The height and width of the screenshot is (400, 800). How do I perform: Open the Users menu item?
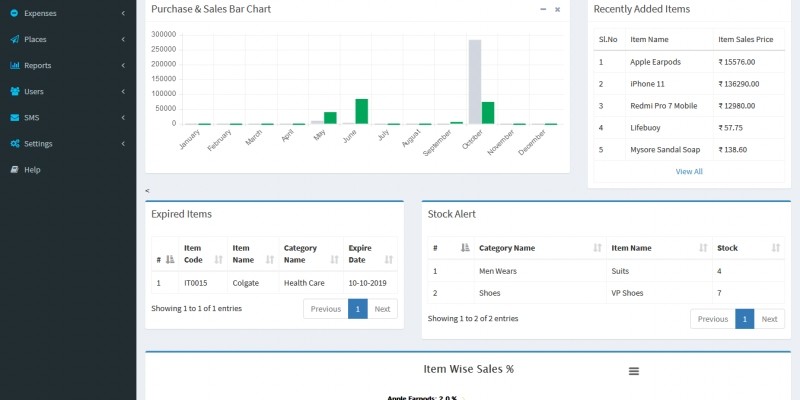[x=68, y=91]
